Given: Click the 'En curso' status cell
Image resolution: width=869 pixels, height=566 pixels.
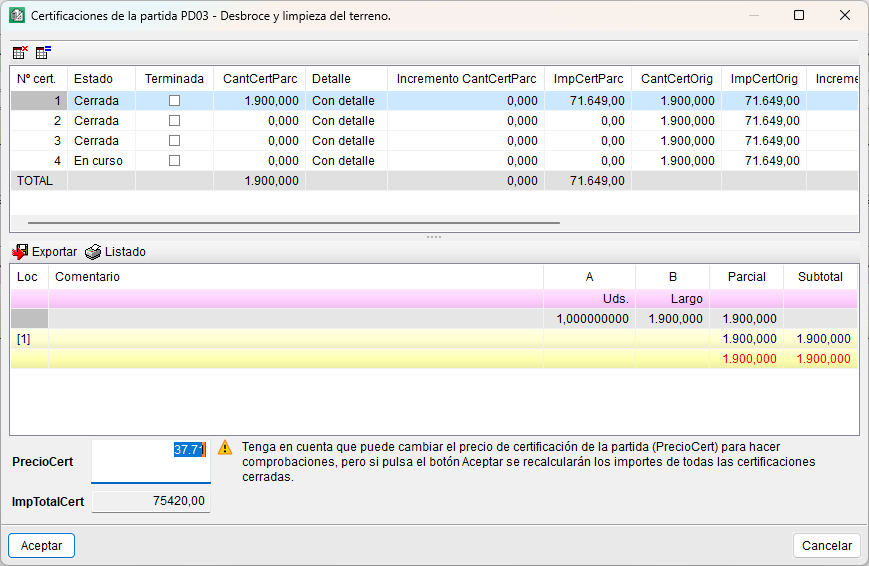Looking at the screenshot, I should [x=101, y=161].
